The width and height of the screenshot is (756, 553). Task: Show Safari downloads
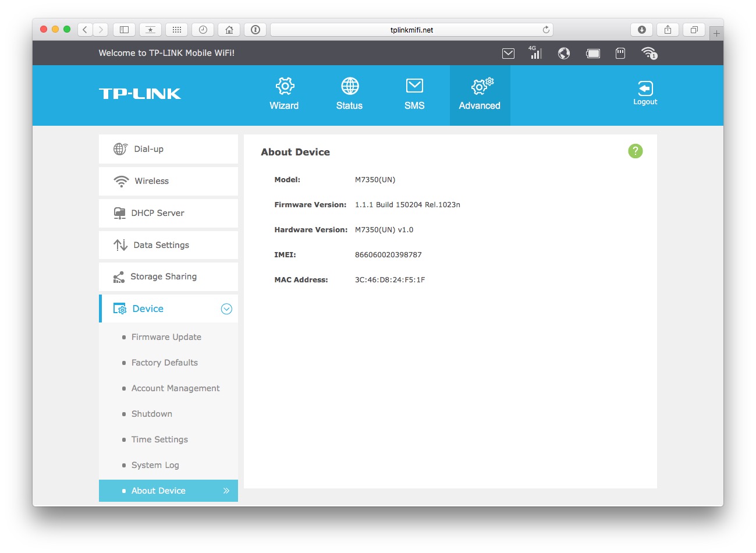[x=641, y=30]
